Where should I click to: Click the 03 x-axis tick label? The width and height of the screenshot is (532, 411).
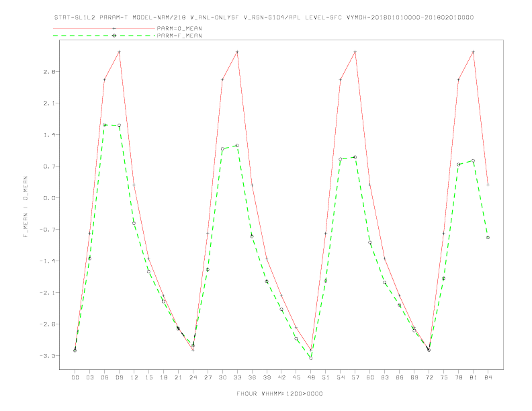coord(89,377)
